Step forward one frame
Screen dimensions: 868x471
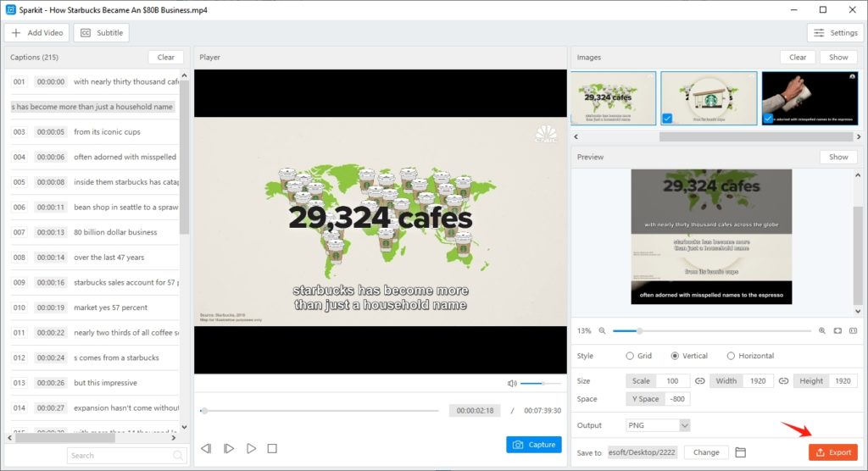tap(229, 448)
